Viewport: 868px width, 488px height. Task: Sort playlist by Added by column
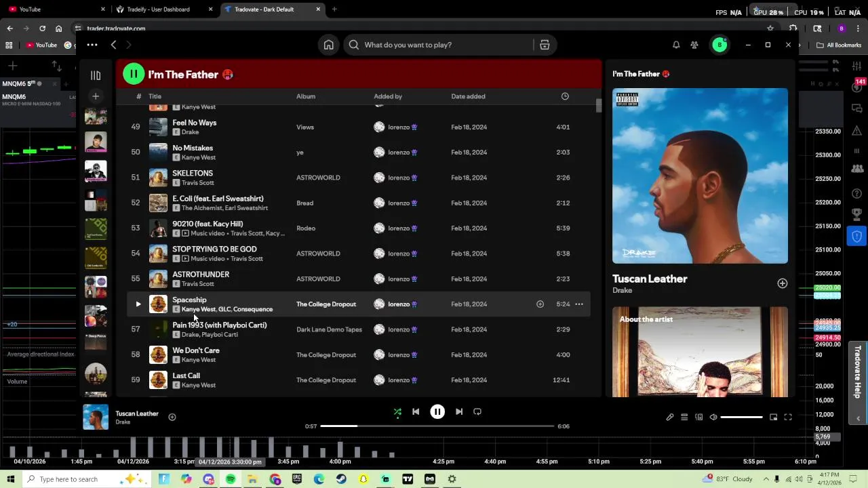(388, 96)
